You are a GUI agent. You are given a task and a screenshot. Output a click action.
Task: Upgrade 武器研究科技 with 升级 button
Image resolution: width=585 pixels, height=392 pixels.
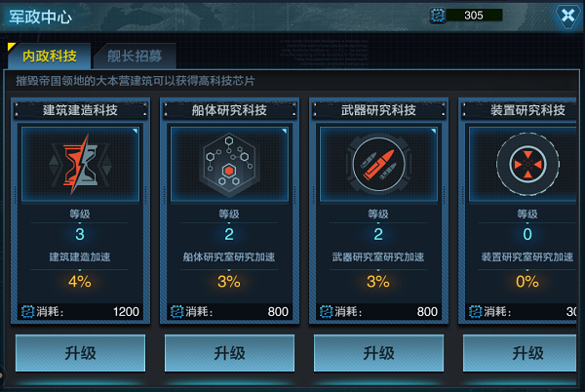378,353
